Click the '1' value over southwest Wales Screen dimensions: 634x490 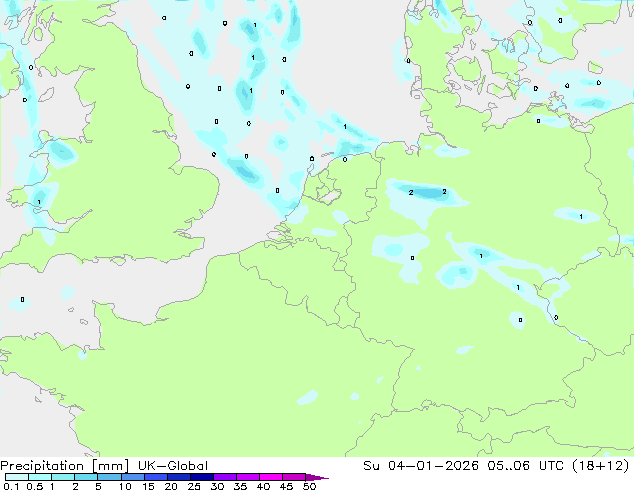[39, 202]
